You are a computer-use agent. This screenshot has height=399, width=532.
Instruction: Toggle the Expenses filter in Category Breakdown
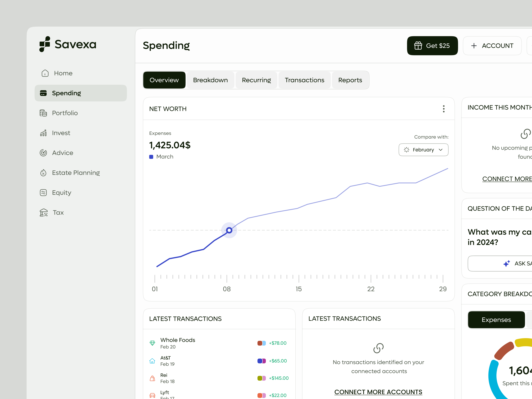pos(496,320)
